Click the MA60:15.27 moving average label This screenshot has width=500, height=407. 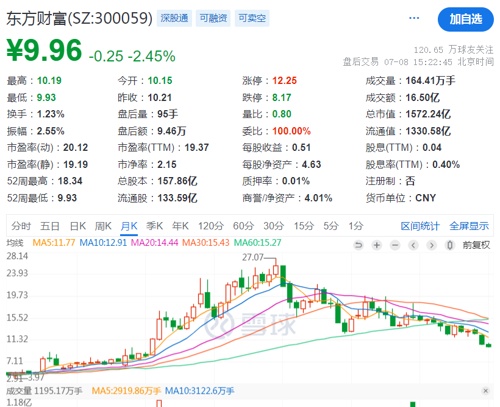(257, 243)
